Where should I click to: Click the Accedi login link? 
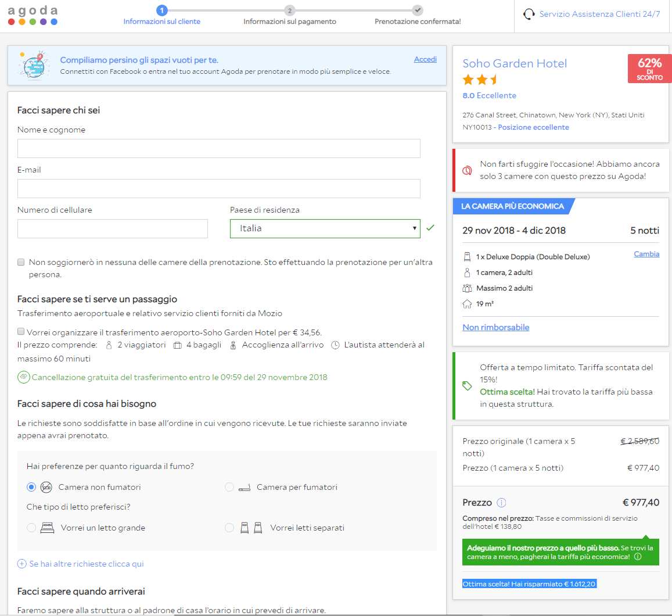[x=426, y=59]
